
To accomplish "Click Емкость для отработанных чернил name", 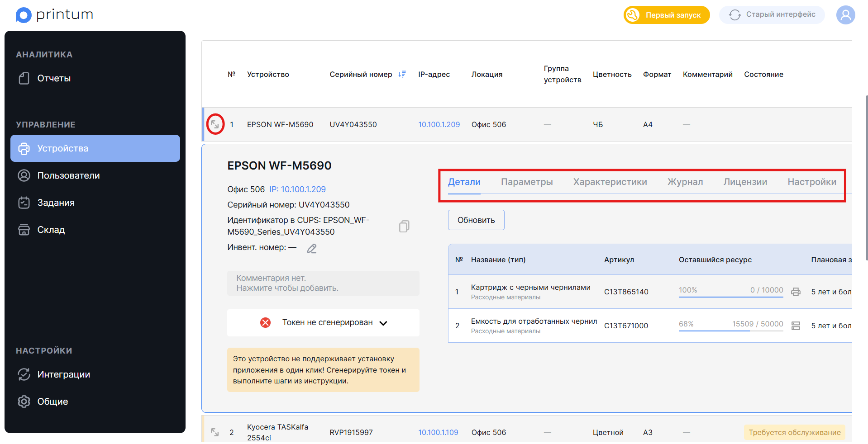I will coord(534,321).
